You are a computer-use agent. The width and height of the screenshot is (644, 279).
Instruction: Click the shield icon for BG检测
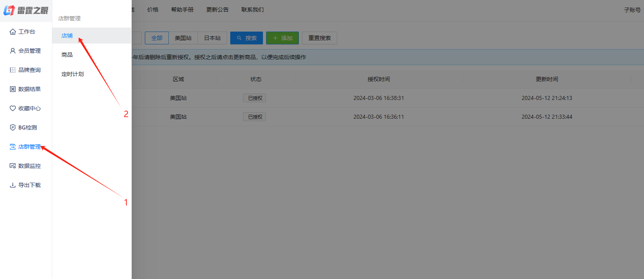click(x=13, y=128)
